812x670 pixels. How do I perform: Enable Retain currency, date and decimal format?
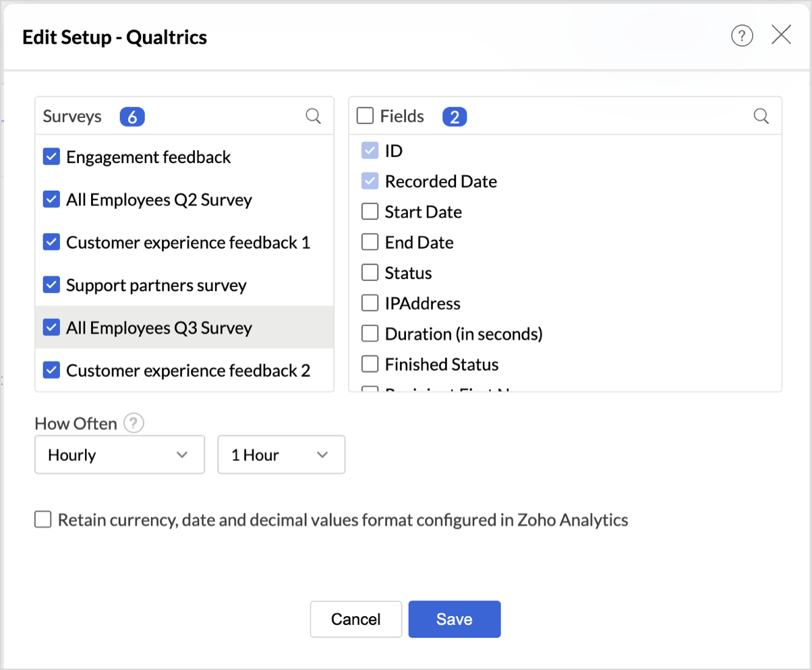[43, 520]
